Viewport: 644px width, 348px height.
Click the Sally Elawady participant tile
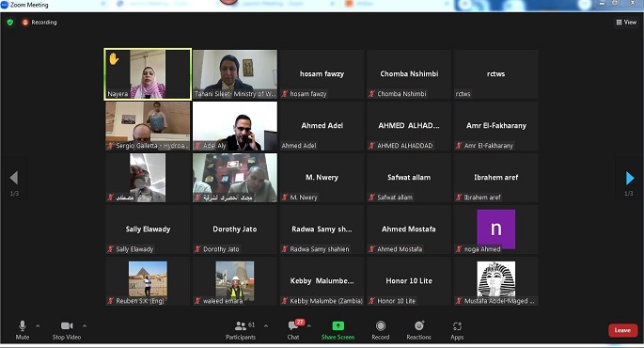(x=148, y=229)
